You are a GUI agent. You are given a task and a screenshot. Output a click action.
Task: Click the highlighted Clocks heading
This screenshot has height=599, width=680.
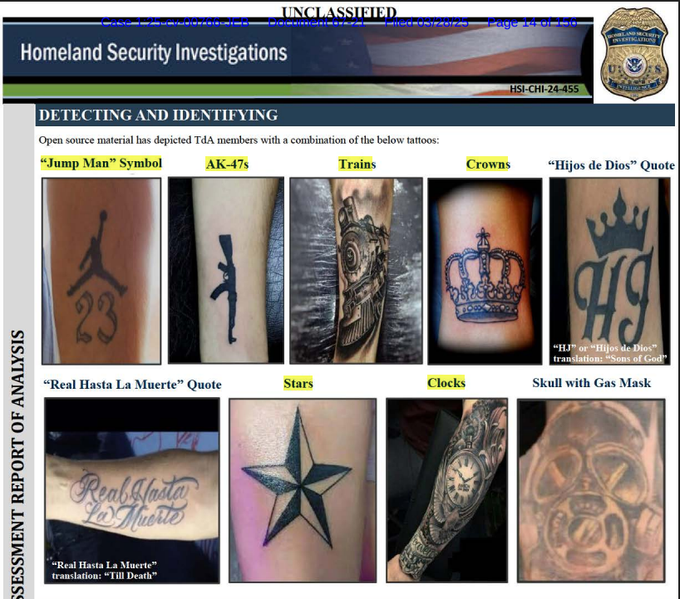tap(446, 383)
